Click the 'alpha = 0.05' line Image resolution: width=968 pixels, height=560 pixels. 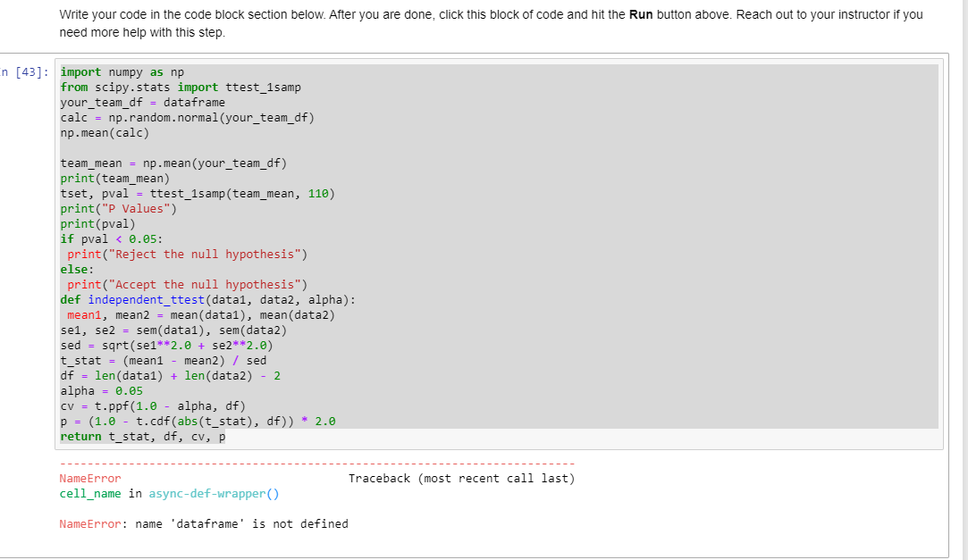tap(101, 391)
